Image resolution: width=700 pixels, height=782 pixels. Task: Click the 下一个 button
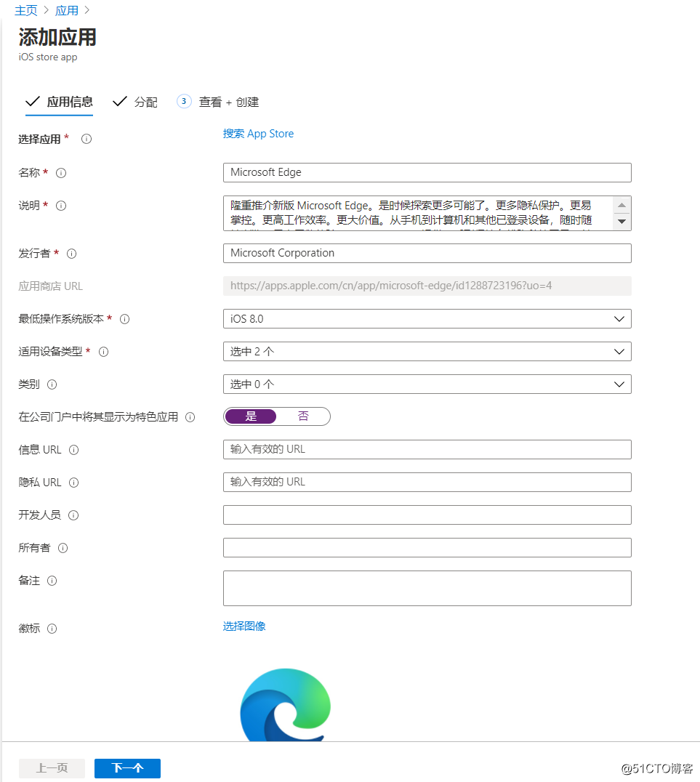(x=127, y=768)
